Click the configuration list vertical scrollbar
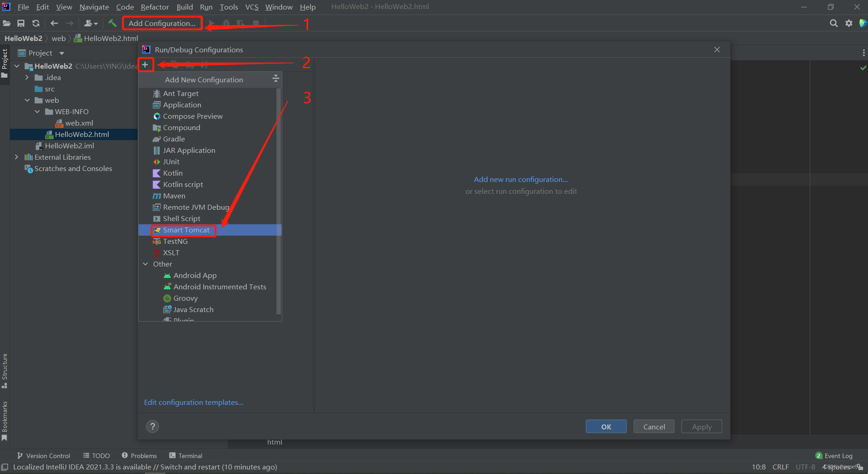Screen dimensions: 868x474 pyautogui.click(x=279, y=200)
